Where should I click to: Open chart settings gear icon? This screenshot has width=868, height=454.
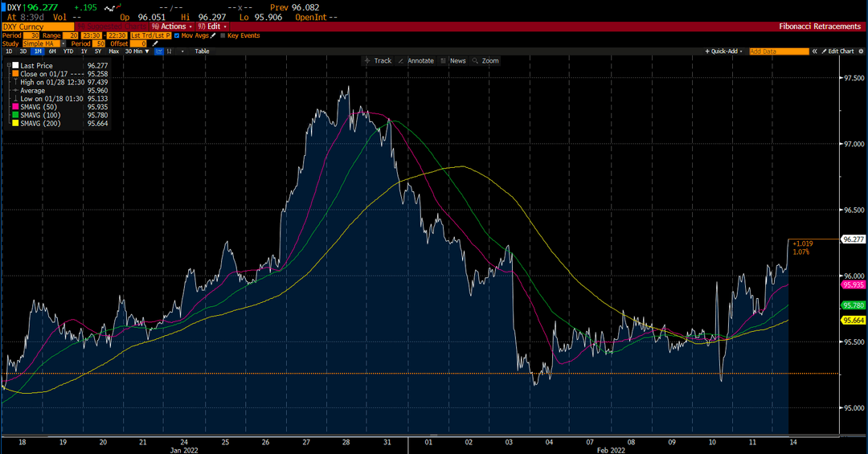pyautogui.click(x=861, y=51)
